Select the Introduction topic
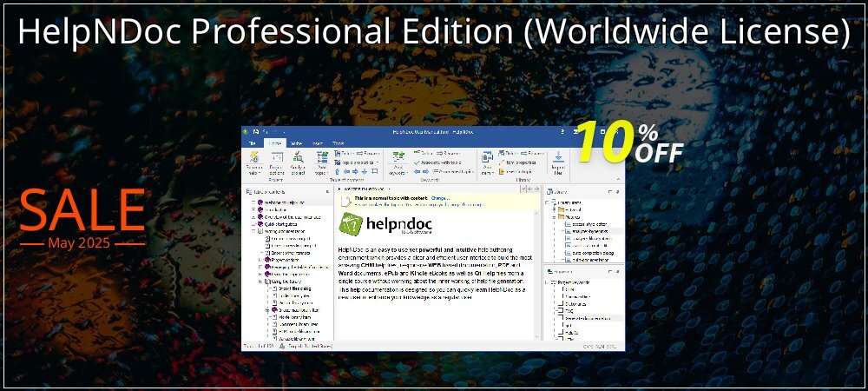Image resolution: width=868 pixels, height=391 pixels. pos(274,210)
